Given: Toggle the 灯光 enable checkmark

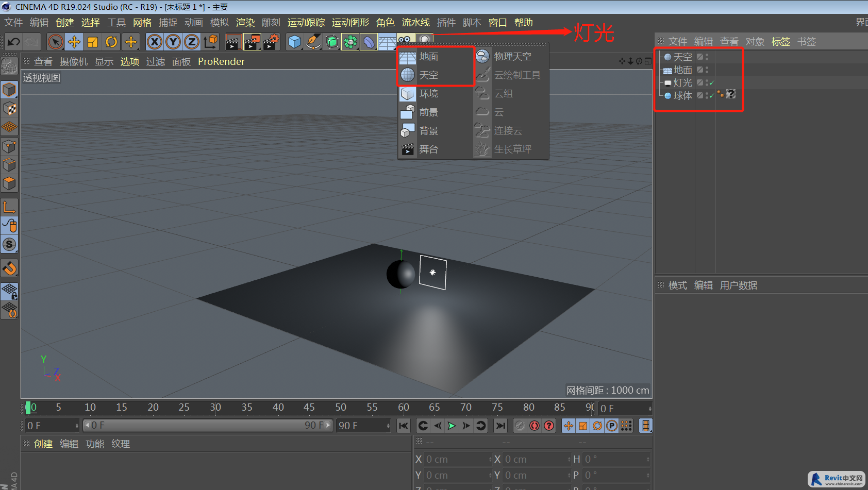Looking at the screenshot, I should pyautogui.click(x=712, y=82).
